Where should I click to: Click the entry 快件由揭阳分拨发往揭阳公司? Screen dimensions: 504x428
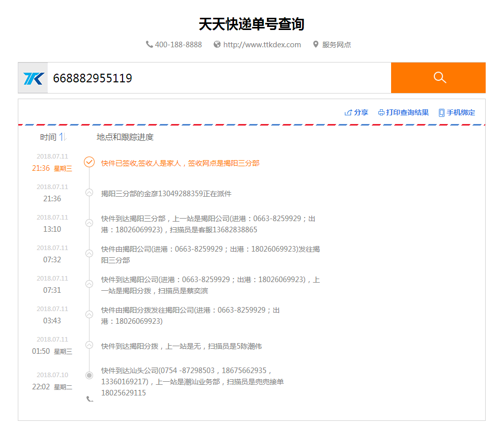190,316
